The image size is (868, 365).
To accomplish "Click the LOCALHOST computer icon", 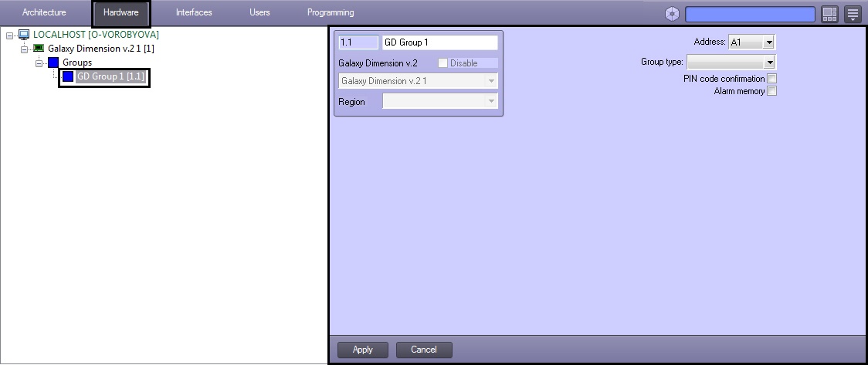I will tap(24, 35).
